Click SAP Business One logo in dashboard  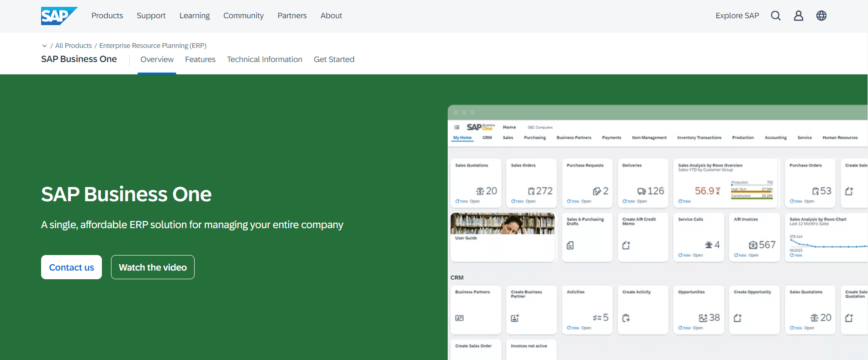481,127
